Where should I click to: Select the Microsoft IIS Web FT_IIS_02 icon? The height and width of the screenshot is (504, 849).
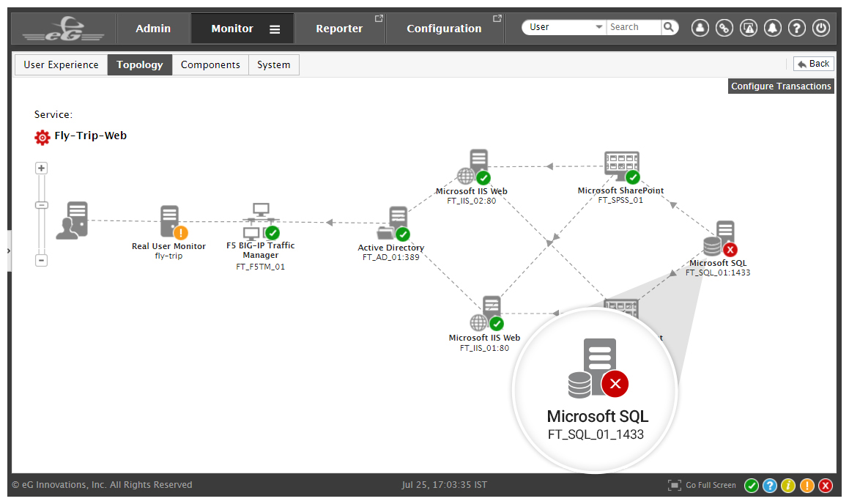click(x=474, y=167)
